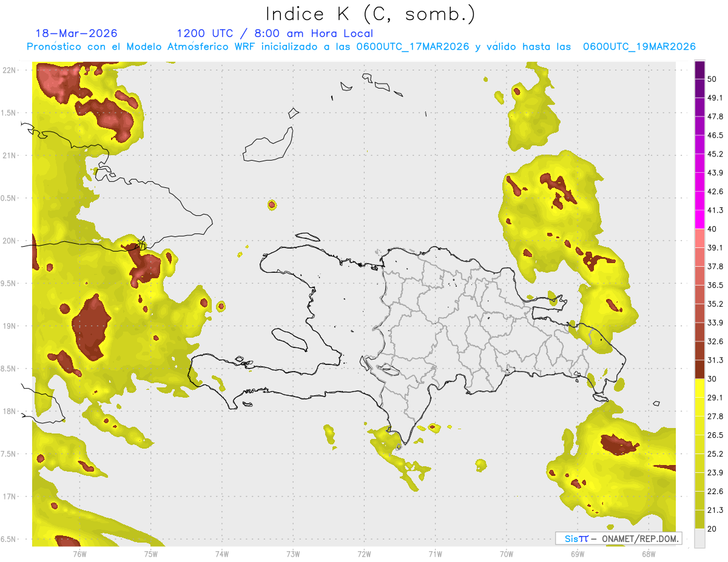Click the color scale label '42.6'

pyautogui.click(x=716, y=192)
